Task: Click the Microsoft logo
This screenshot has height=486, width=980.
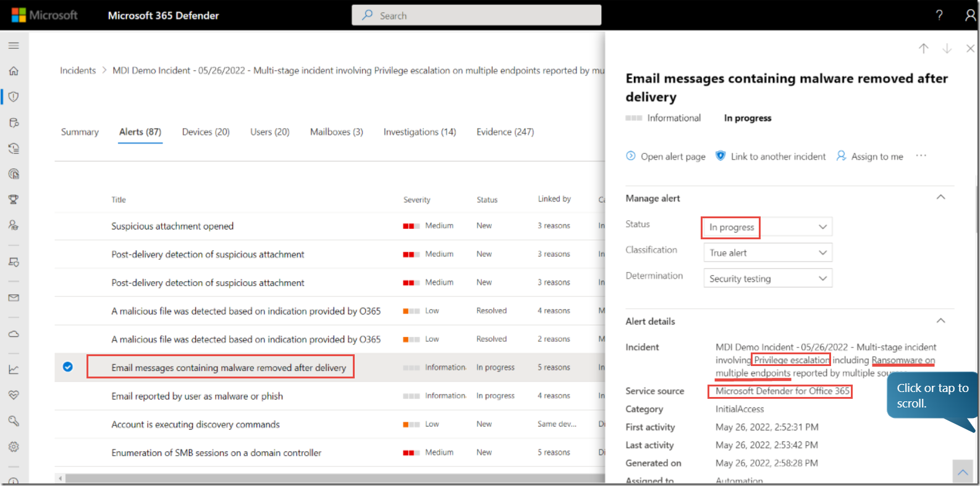Action: 44,15
